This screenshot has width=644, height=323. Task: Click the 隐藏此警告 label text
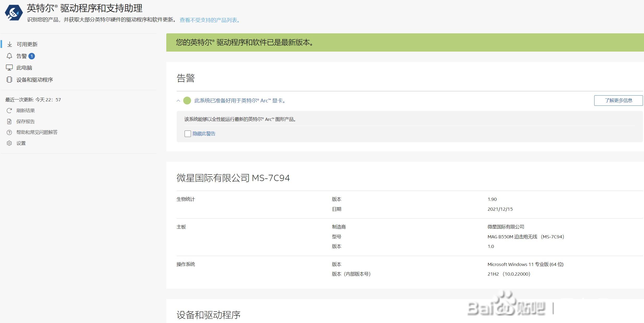pos(204,134)
